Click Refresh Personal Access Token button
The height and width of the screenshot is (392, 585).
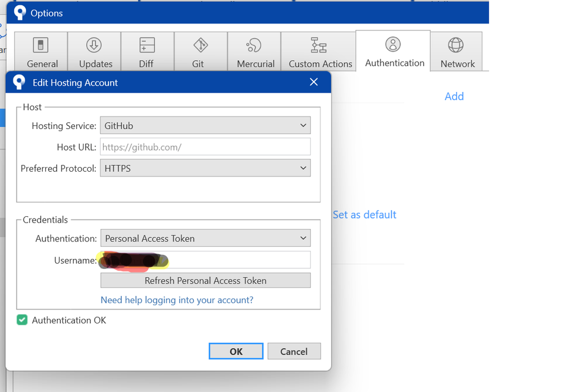(205, 281)
